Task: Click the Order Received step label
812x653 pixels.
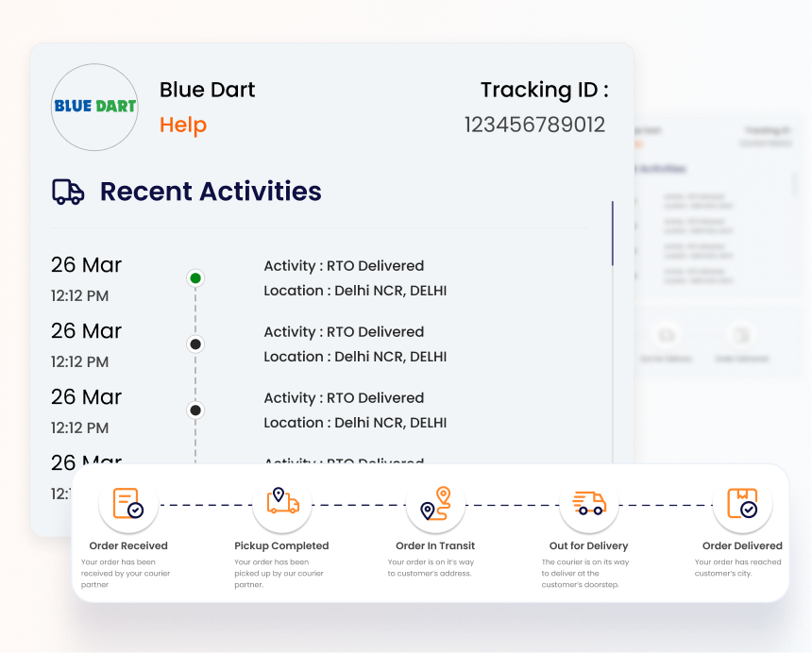Action: pyautogui.click(x=128, y=545)
